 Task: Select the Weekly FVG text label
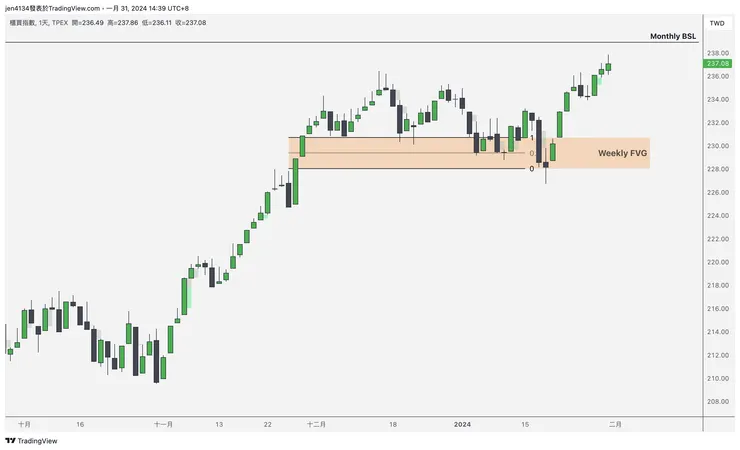(622, 153)
